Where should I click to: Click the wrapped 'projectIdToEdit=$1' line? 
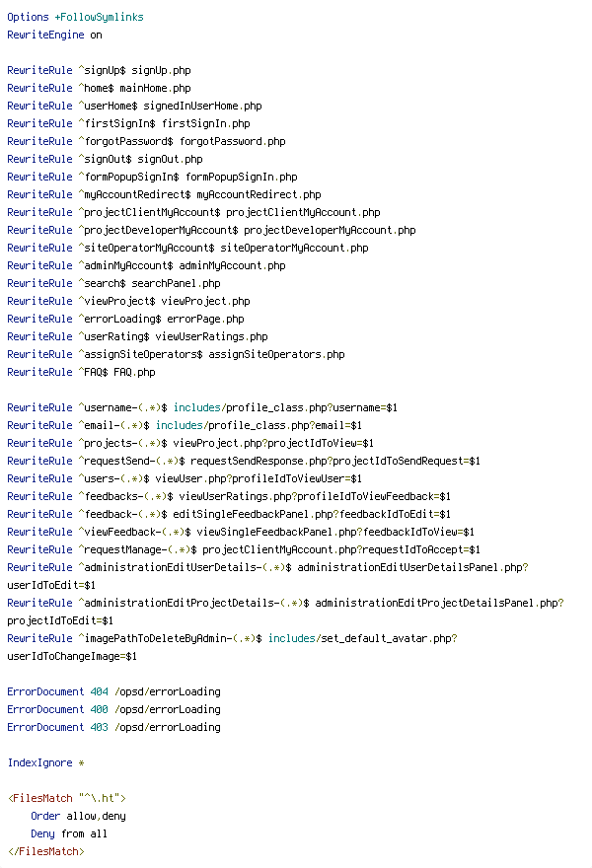tap(60, 619)
